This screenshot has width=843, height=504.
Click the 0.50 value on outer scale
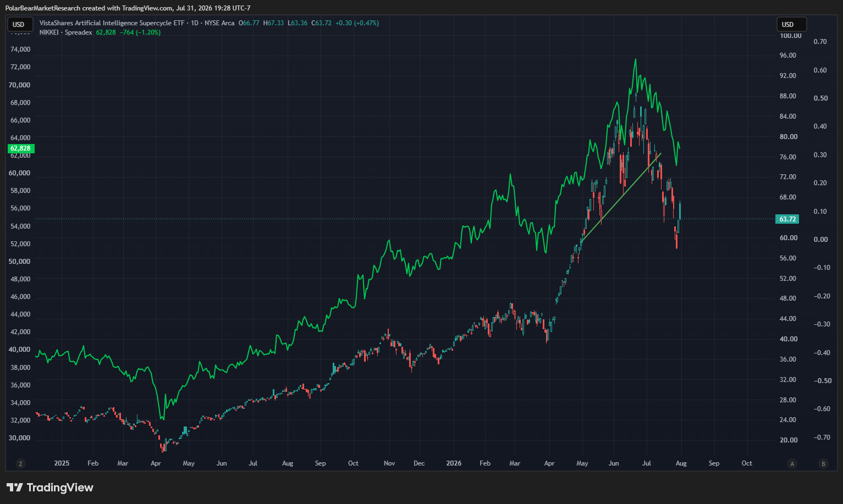tap(820, 98)
